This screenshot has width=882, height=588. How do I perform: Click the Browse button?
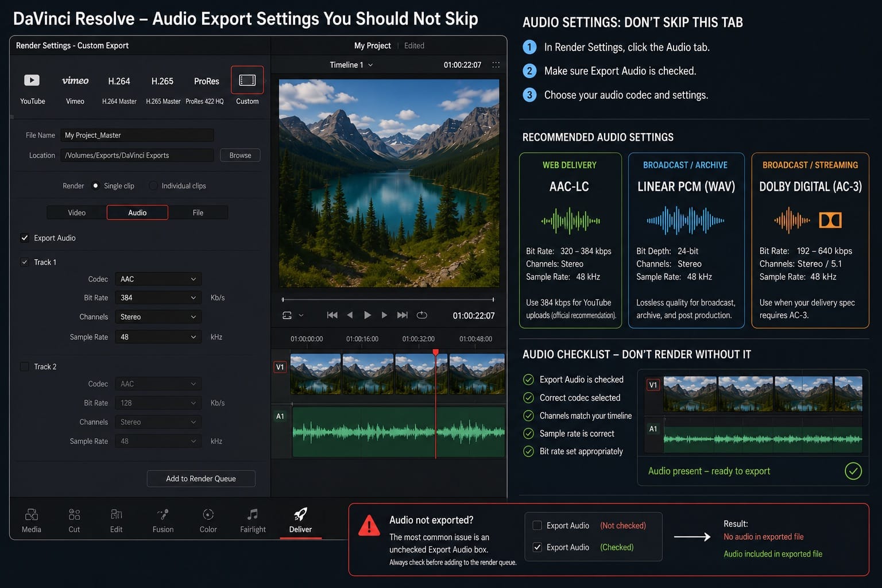coord(240,155)
